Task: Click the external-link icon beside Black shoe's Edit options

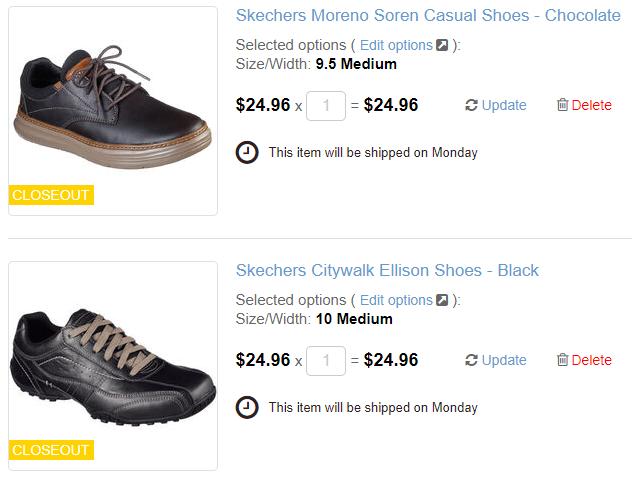Action: 442,300
